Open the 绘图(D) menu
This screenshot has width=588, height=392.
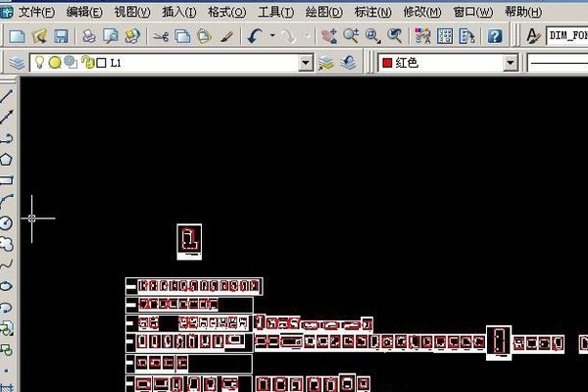point(324,12)
